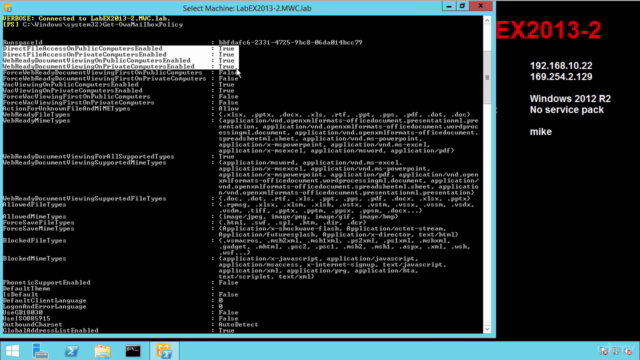Open the console window system menu icon
The image size is (640, 360).
(8, 8)
